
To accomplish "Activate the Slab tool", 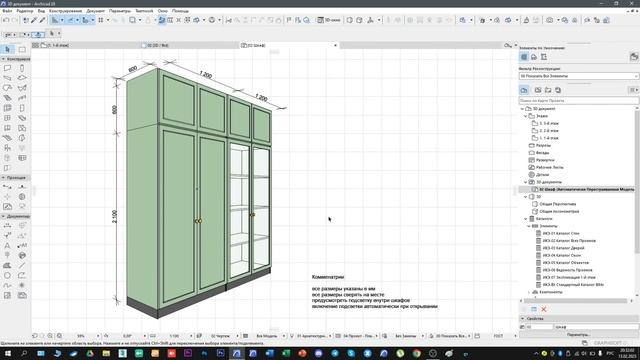I will coord(22,78).
